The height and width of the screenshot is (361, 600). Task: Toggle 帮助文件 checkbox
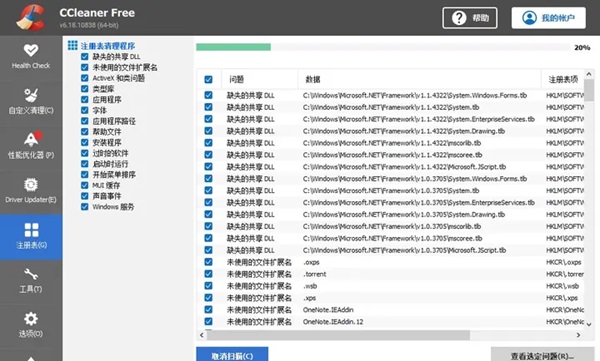[x=85, y=132]
